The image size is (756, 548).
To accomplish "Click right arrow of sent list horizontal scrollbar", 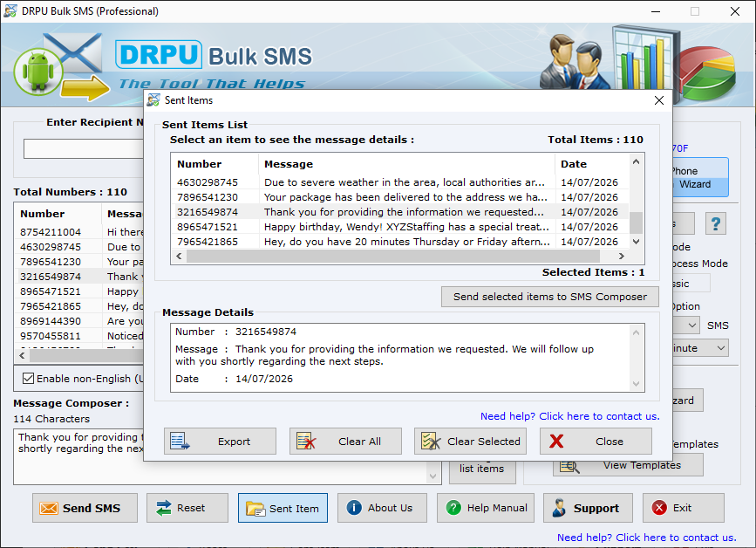I will [622, 257].
